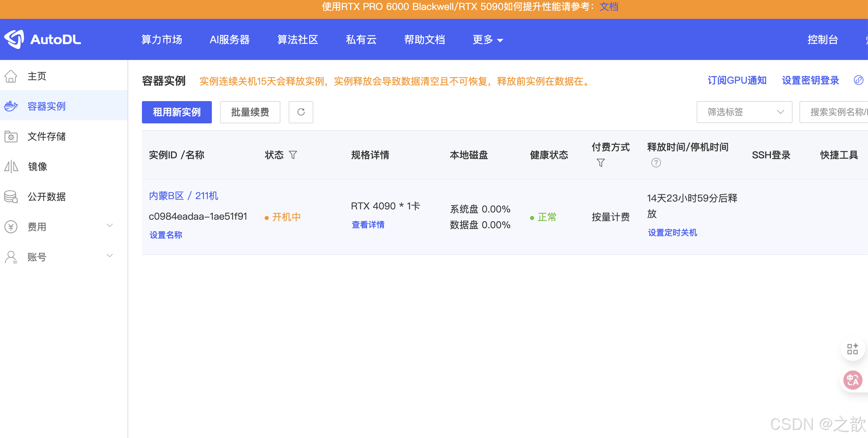This screenshot has width=868, height=438.
Task: Expand the 更多 navigation menu
Action: [x=487, y=39]
